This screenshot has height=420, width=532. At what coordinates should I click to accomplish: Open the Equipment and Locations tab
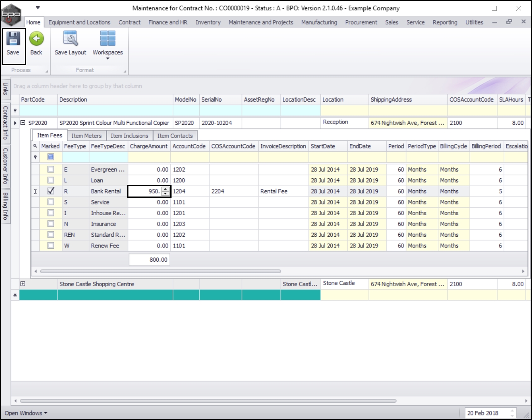click(x=80, y=22)
